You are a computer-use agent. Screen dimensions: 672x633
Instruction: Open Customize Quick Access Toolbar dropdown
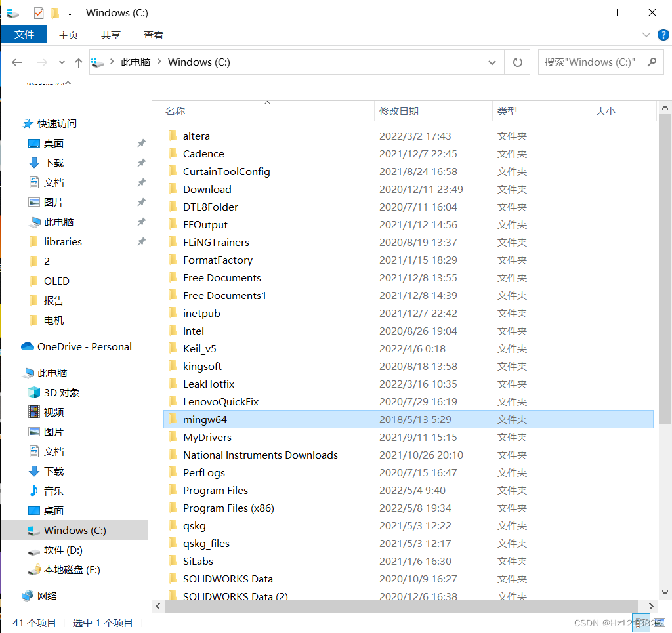pyautogui.click(x=70, y=14)
